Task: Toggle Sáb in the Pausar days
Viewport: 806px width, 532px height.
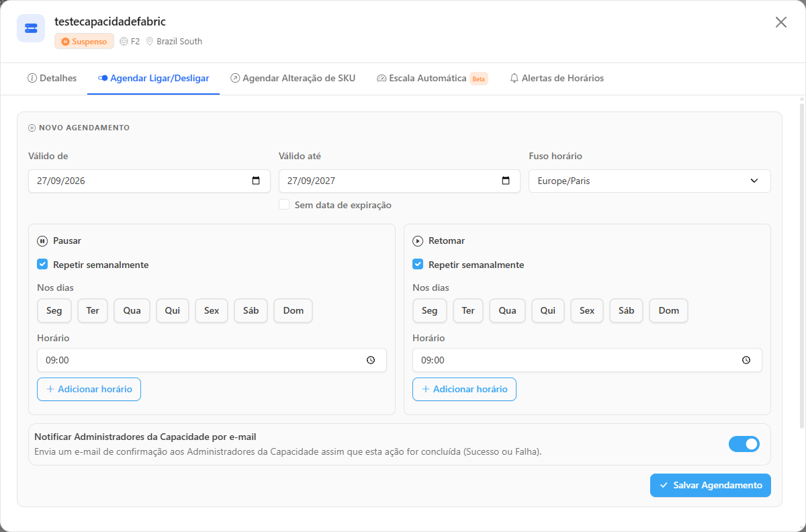Action: tap(251, 311)
